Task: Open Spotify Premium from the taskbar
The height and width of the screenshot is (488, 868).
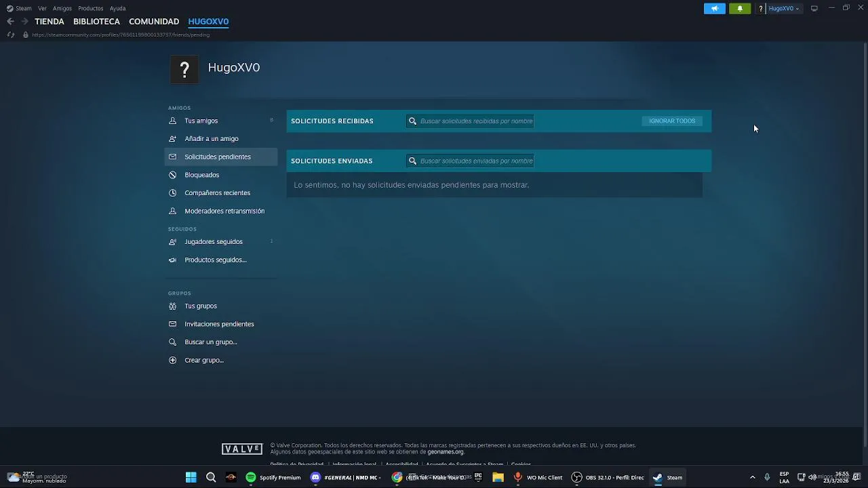Action: click(x=273, y=477)
